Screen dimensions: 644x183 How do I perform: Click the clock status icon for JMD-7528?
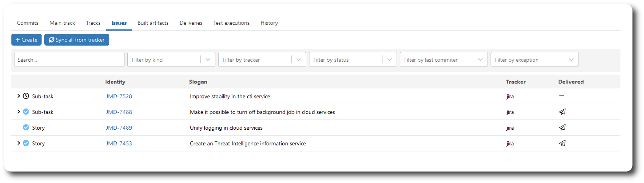tap(26, 96)
